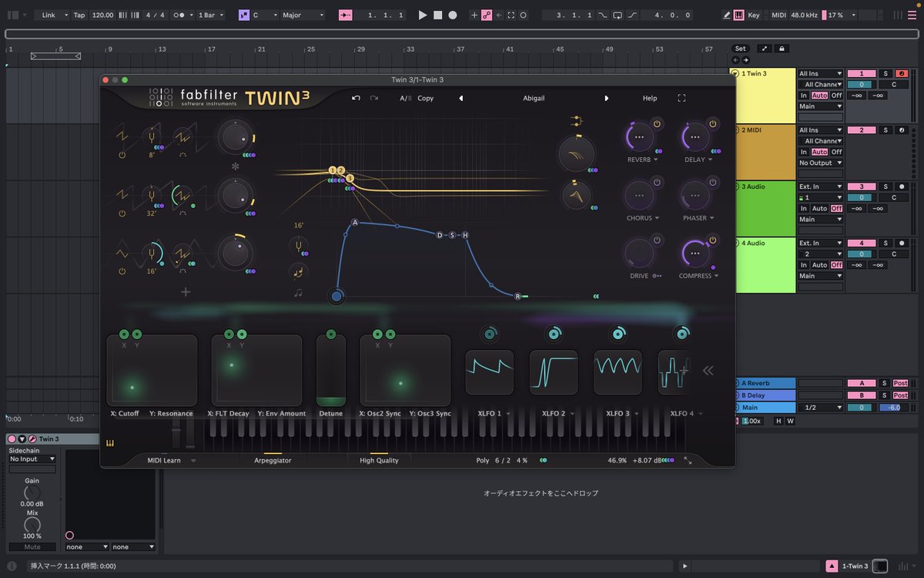Open the Help menu in Twin 3
Screen dimensions: 924x578
tap(650, 98)
